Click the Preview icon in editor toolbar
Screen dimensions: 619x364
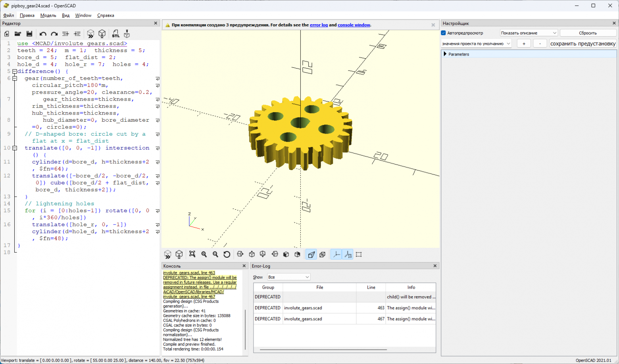pos(90,34)
